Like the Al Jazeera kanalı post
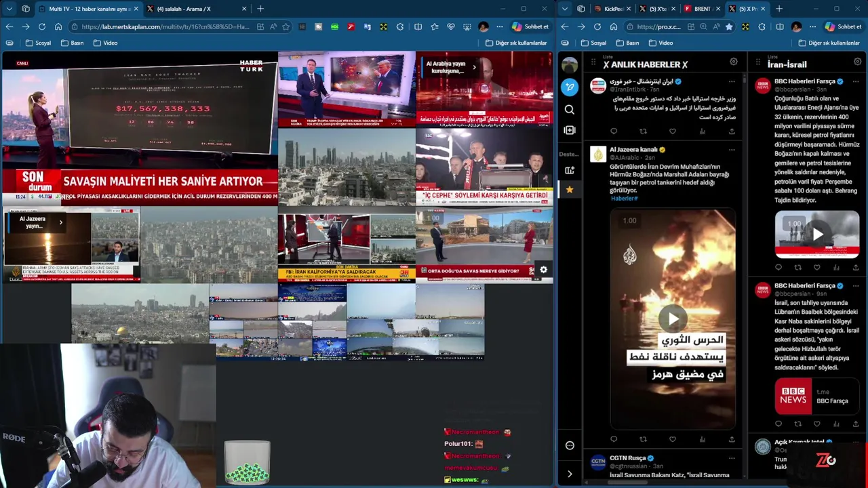 672,439
